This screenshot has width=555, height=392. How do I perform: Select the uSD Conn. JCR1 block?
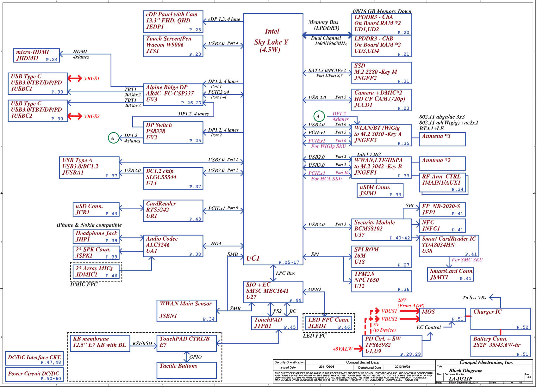(x=96, y=210)
